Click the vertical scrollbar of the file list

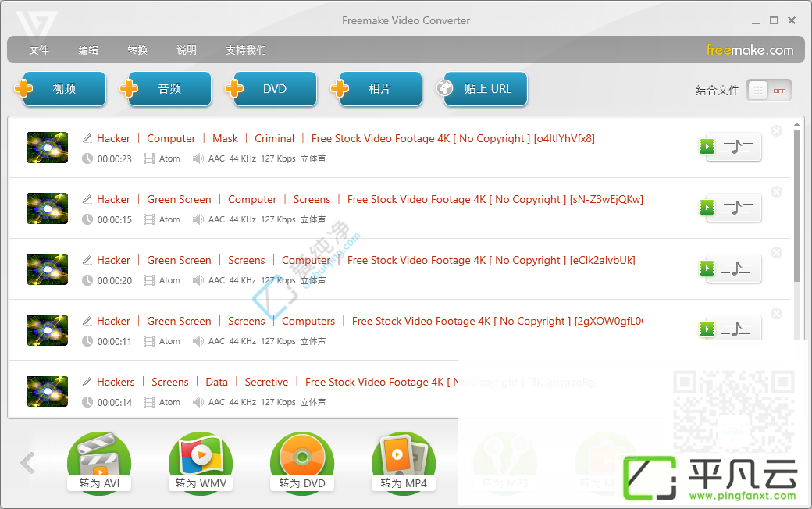[796, 205]
